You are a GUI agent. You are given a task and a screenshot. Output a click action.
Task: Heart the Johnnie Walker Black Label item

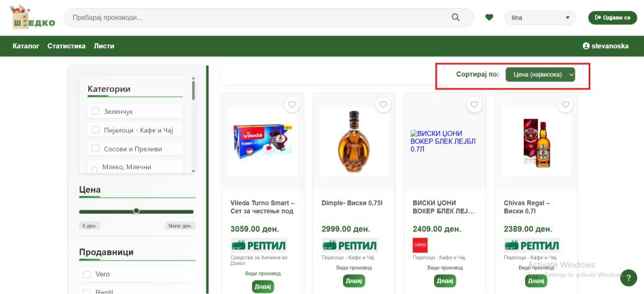point(474,105)
